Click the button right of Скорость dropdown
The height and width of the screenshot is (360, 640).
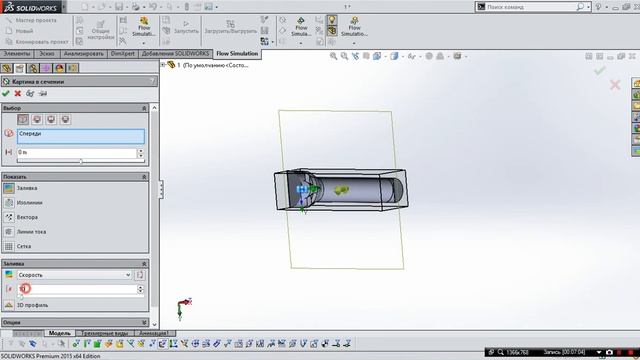[140, 275]
